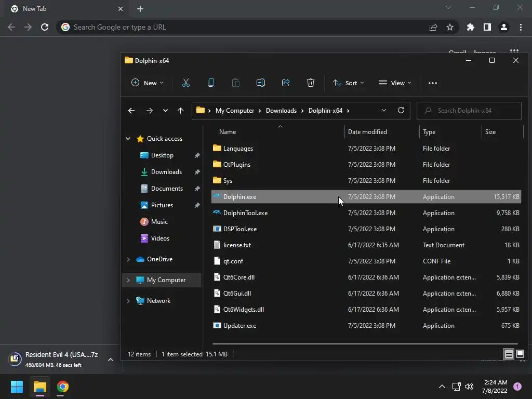Viewport: 532px width, 399px height.
Task: Reload the Chrome New Tab page
Action: point(45,27)
